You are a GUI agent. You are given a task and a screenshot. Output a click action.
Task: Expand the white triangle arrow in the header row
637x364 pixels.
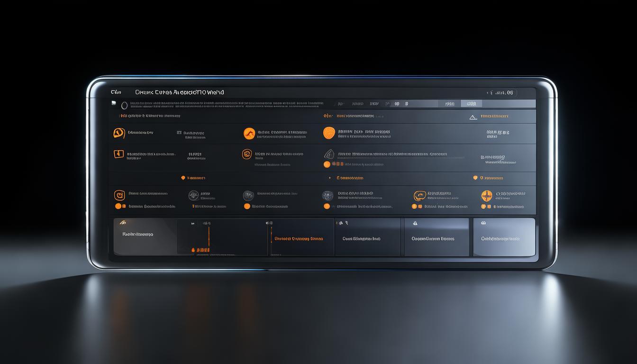tap(473, 117)
